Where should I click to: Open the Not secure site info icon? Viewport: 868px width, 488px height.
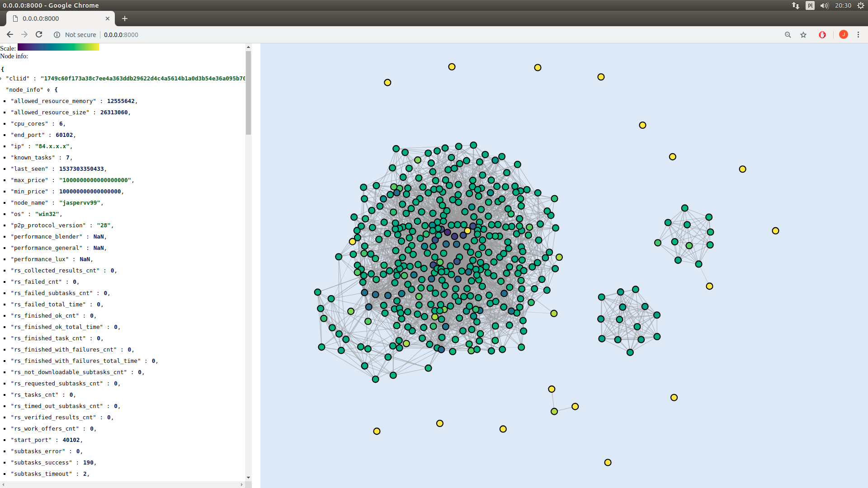[x=57, y=35]
